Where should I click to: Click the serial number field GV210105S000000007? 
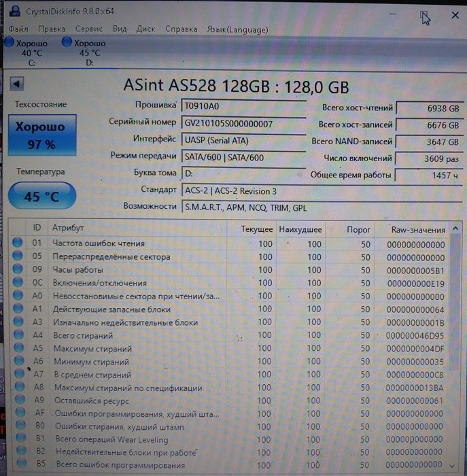pyautogui.click(x=243, y=123)
